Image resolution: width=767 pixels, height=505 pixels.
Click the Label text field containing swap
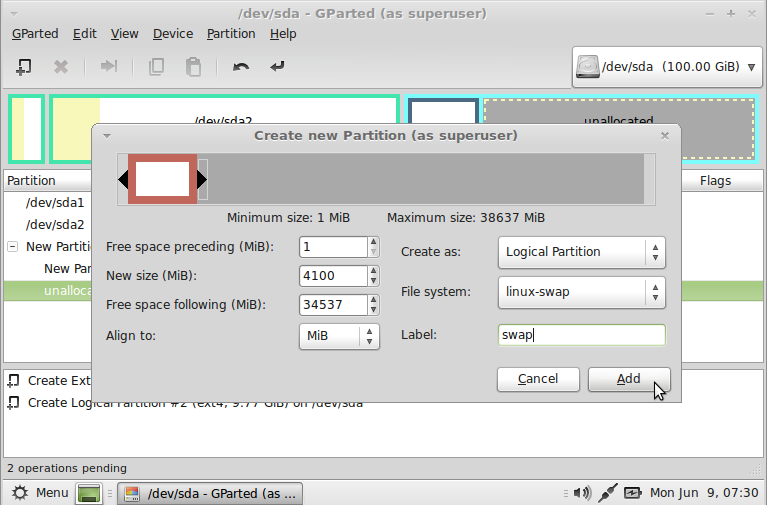(x=582, y=335)
